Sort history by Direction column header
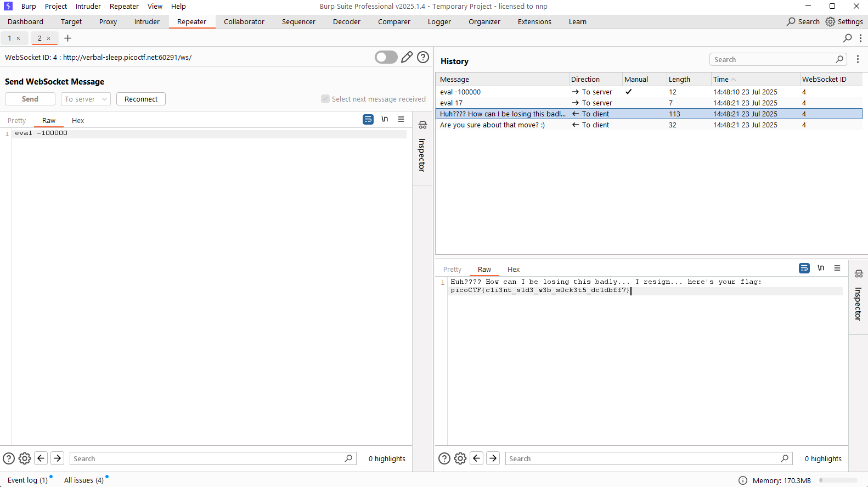The image size is (868, 487). pyautogui.click(x=595, y=79)
